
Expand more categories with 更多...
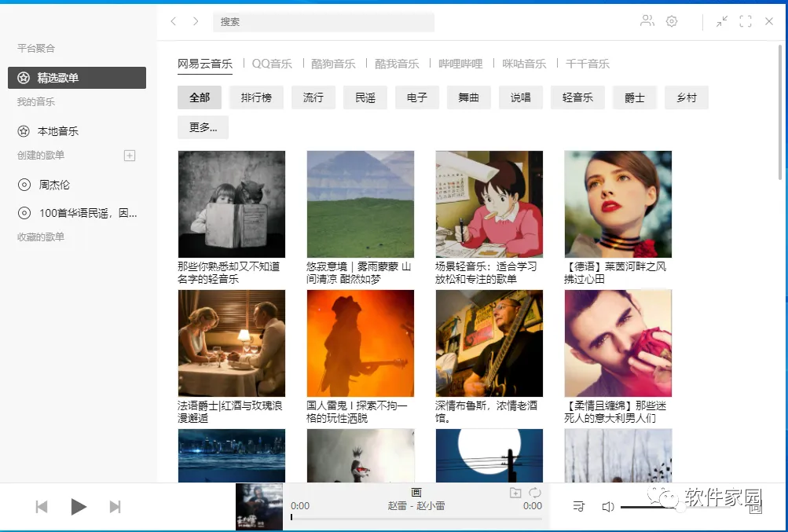203,127
